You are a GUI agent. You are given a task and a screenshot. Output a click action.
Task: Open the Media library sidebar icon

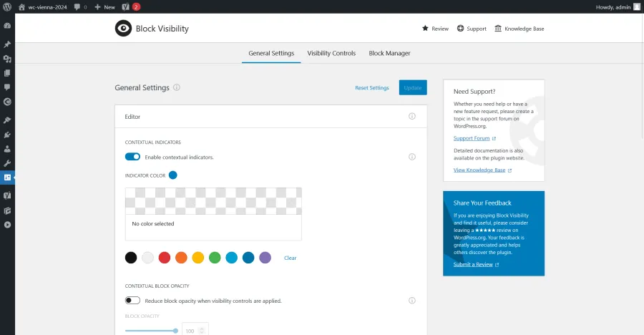[x=7, y=59]
